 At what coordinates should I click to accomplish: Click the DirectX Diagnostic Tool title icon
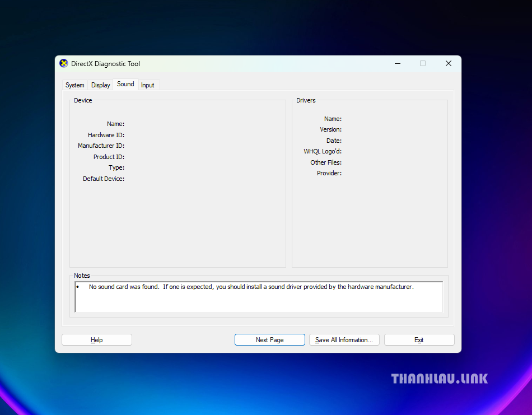tap(63, 63)
